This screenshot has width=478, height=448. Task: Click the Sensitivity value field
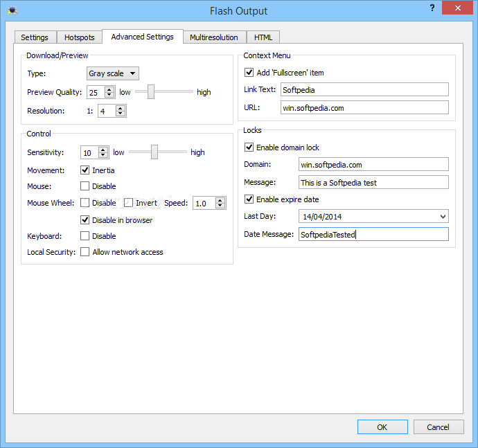tap(89, 152)
